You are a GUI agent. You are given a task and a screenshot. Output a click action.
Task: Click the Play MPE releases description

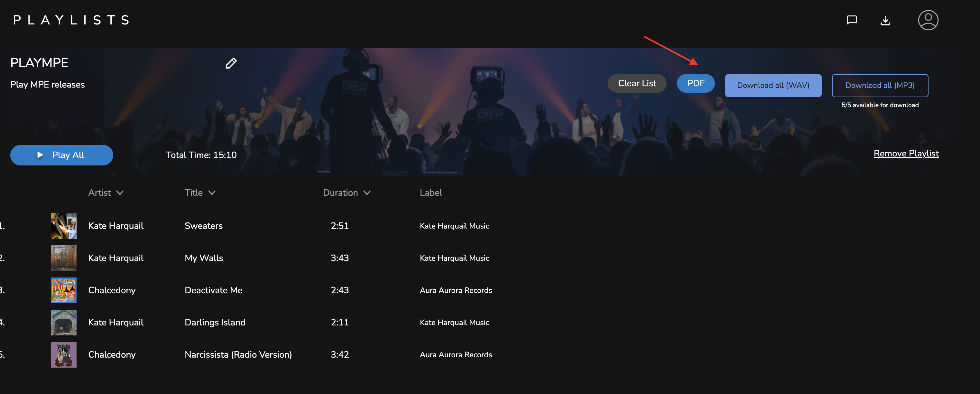tap(48, 85)
